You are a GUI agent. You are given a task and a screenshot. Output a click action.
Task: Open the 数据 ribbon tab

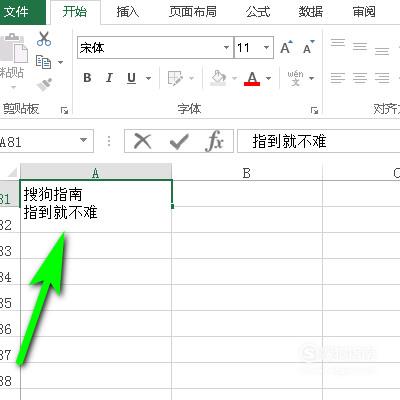[x=311, y=12]
